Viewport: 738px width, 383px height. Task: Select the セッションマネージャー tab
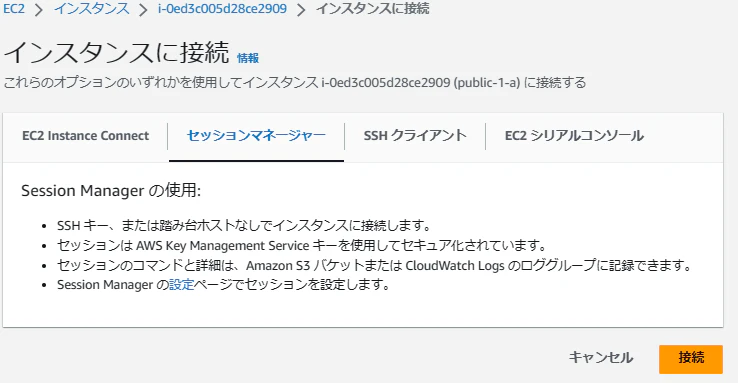256,136
